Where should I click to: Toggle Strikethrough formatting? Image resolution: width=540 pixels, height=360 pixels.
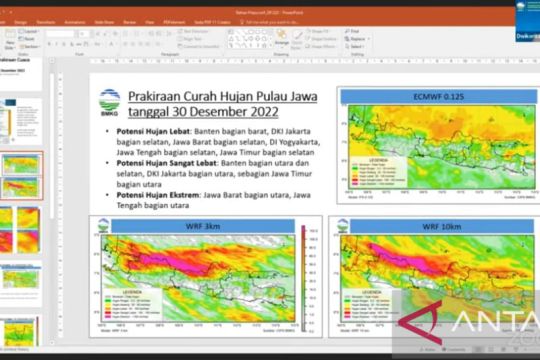(79, 44)
